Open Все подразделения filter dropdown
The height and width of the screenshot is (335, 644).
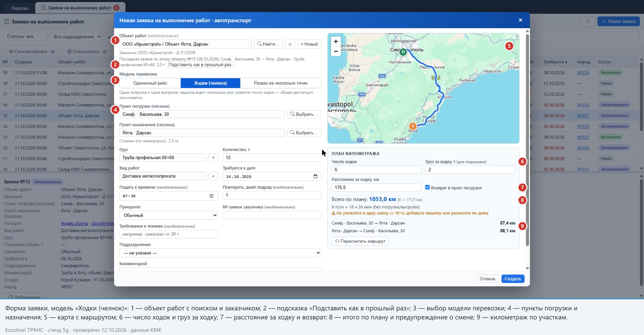pos(76,37)
